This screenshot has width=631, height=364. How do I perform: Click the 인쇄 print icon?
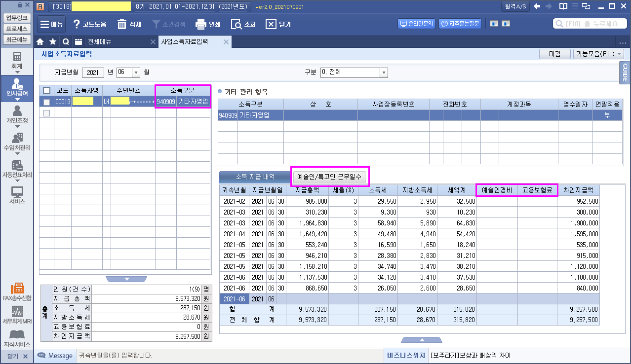point(207,24)
